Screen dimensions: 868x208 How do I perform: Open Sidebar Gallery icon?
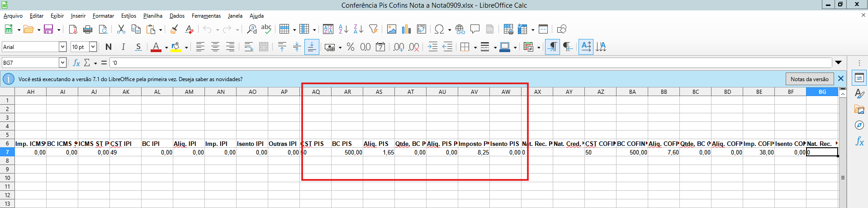(x=859, y=109)
